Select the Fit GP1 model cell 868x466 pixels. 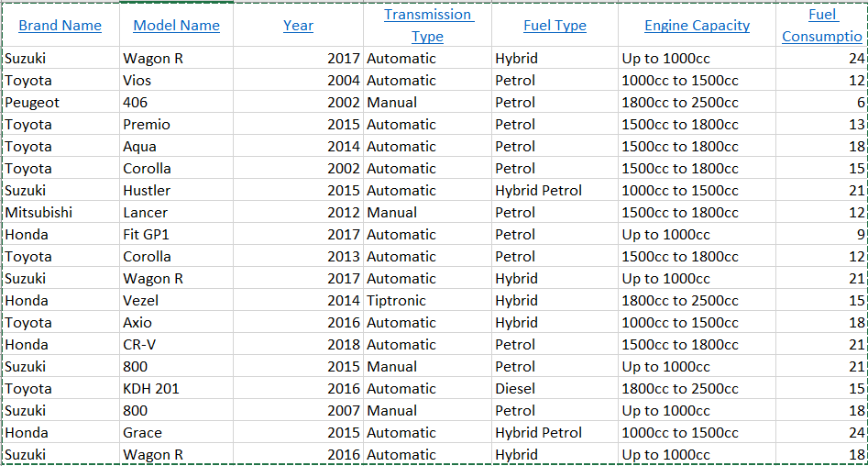tap(177, 235)
